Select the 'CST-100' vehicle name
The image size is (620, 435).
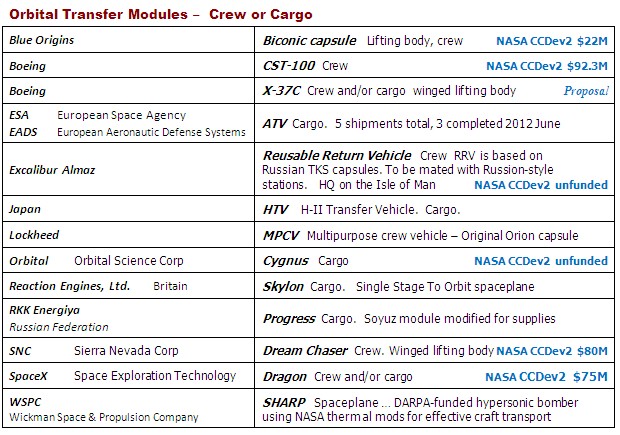point(290,65)
